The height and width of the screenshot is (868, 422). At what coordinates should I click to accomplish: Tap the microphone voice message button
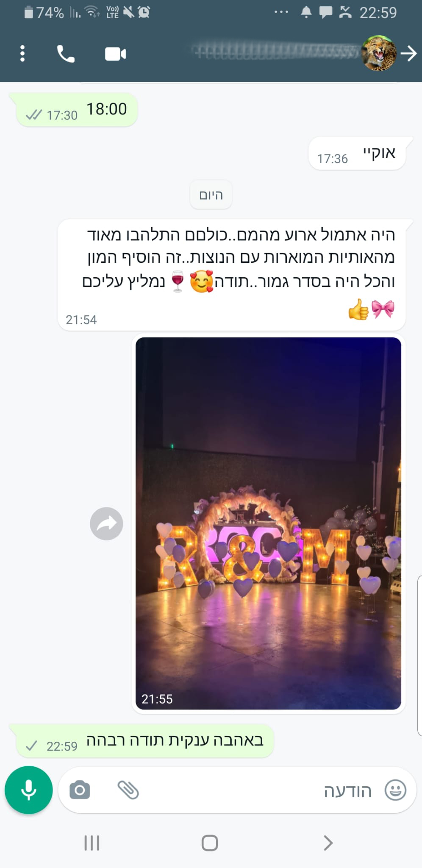pyautogui.click(x=28, y=790)
